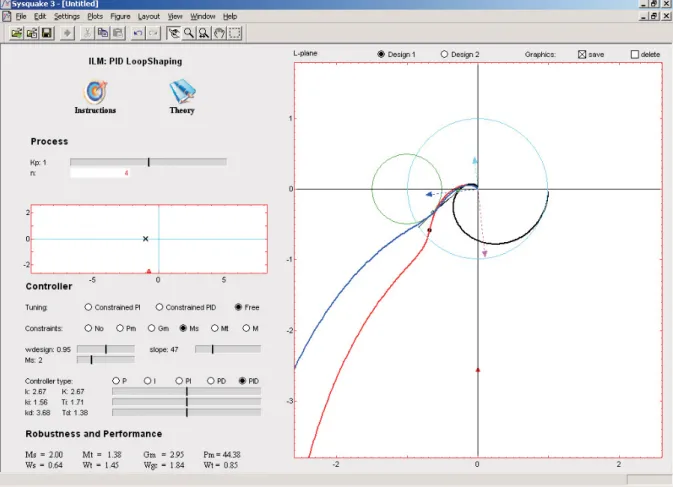Open the Layout menu

[149, 16]
